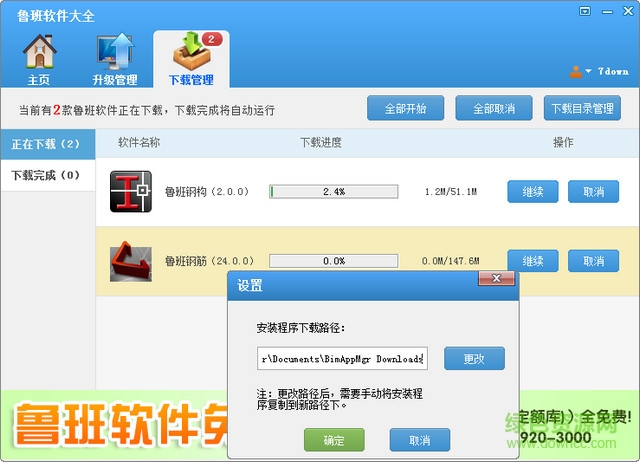Click the 0.0M/147.6M size text

tap(451, 261)
